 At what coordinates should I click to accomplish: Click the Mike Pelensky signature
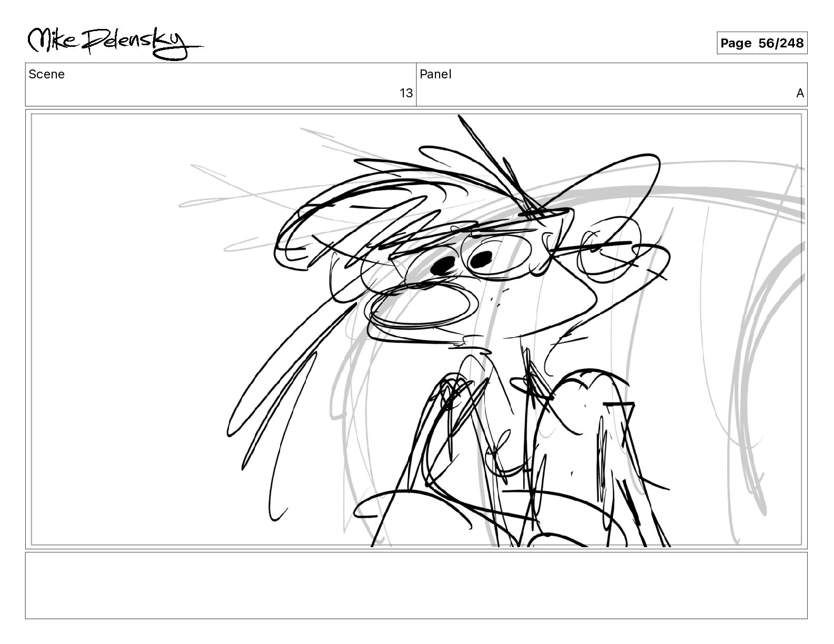click(115, 43)
